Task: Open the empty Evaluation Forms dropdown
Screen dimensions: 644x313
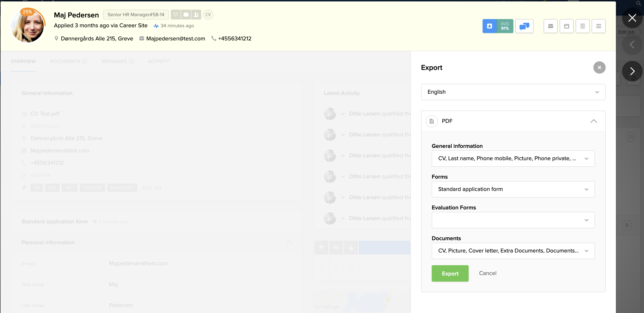Action: point(513,220)
